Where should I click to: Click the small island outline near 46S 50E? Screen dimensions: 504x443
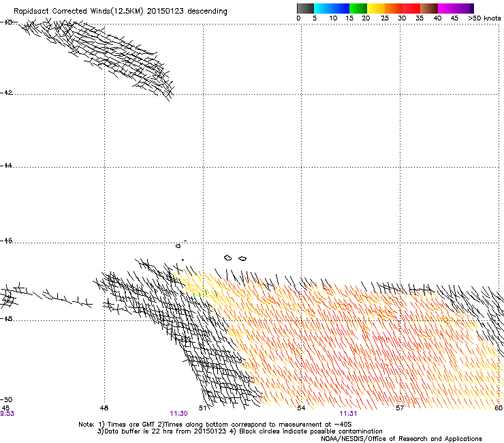tap(178, 246)
